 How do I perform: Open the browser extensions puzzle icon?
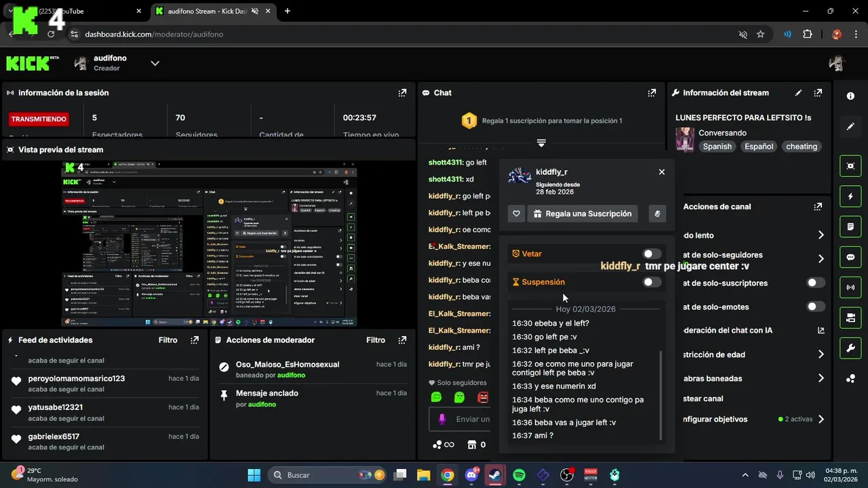click(x=807, y=35)
